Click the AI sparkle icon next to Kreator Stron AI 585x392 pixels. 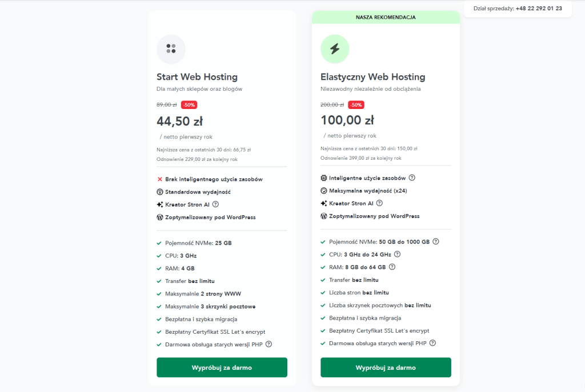click(161, 203)
